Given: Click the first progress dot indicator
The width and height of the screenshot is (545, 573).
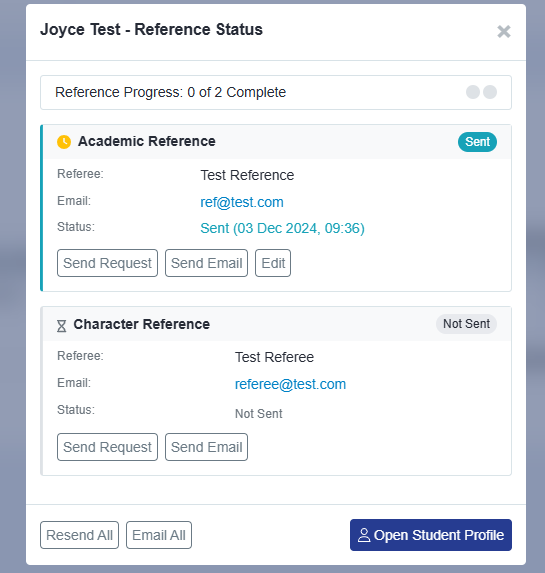Looking at the screenshot, I should [473, 92].
